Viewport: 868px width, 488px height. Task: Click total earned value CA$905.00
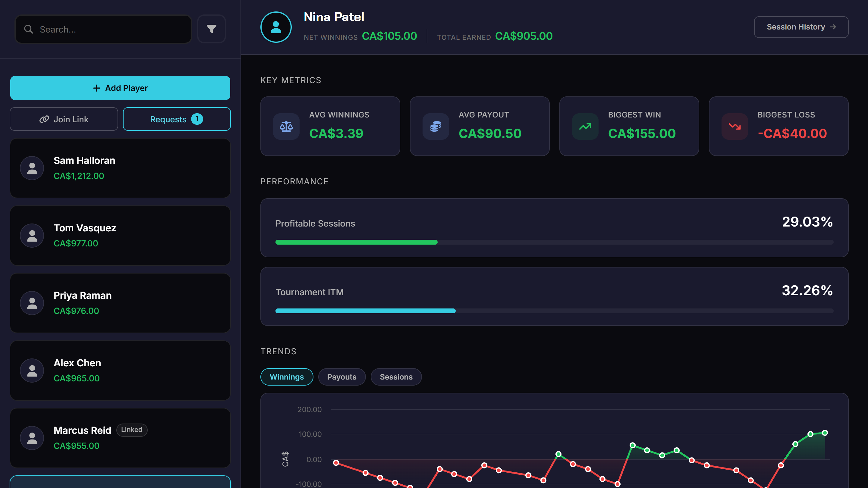click(524, 36)
